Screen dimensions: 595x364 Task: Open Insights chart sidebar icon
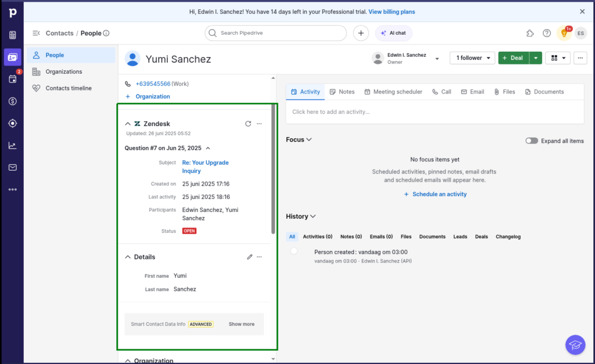[x=13, y=146]
